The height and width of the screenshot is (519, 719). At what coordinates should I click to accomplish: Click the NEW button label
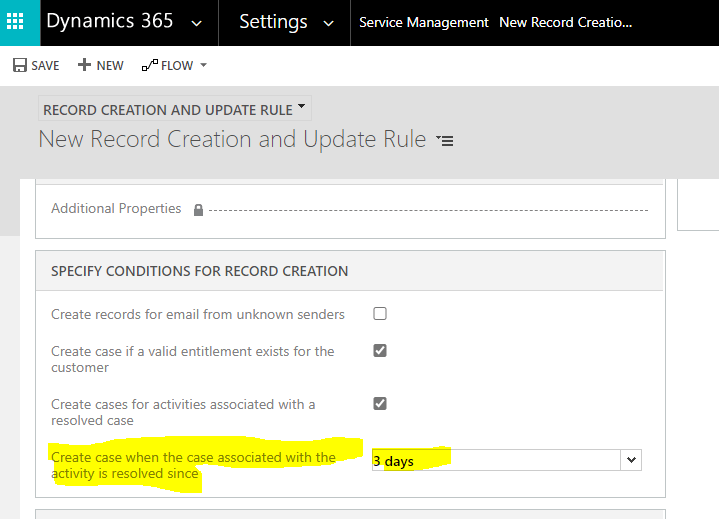[110, 65]
